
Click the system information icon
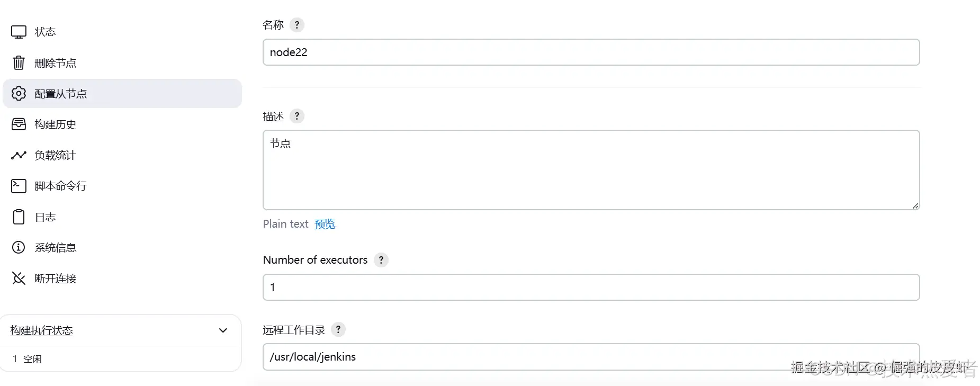point(19,247)
